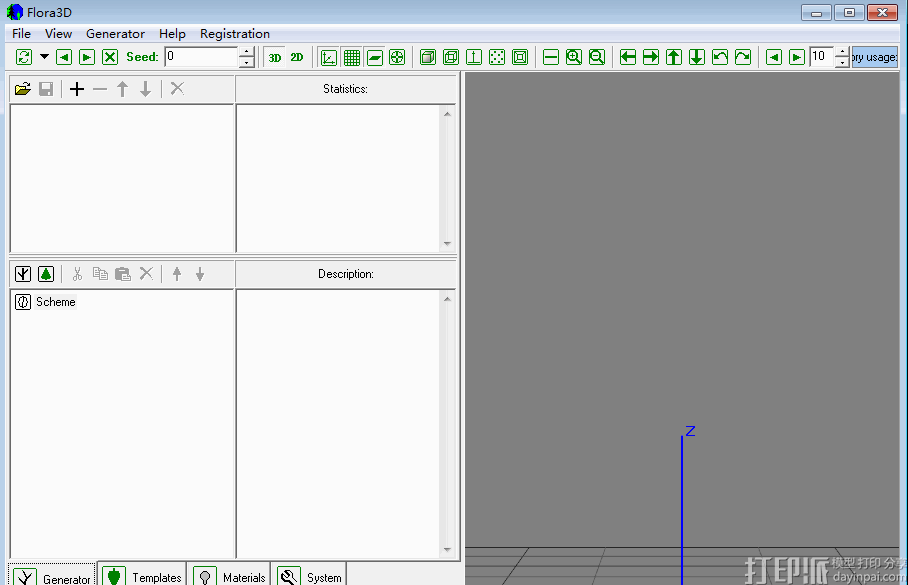Go to the previous seed

tap(64, 57)
